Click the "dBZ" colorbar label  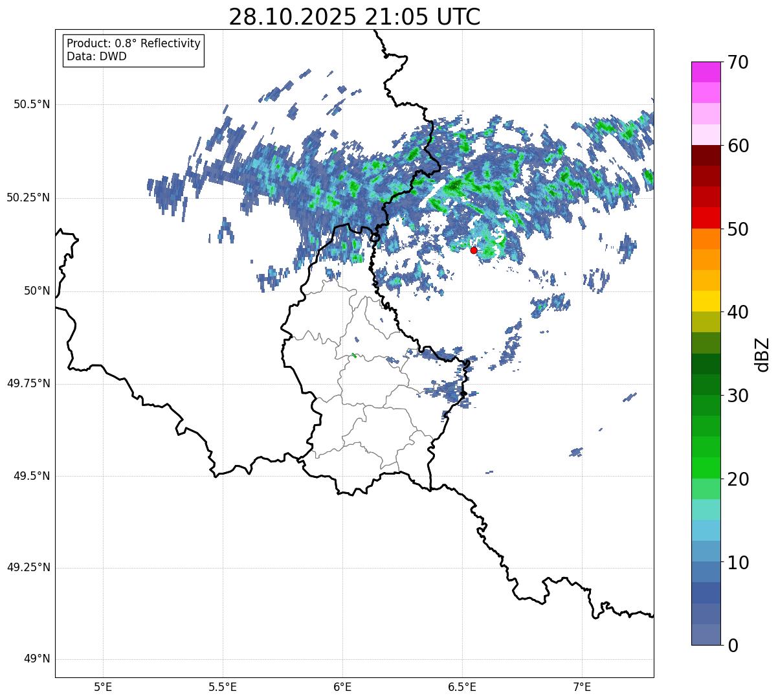(x=762, y=354)
